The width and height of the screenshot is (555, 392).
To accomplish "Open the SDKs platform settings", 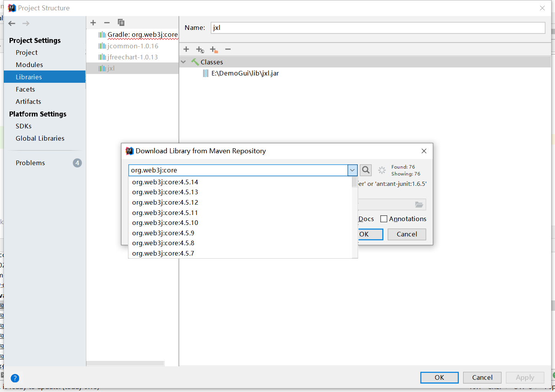I will click(23, 126).
